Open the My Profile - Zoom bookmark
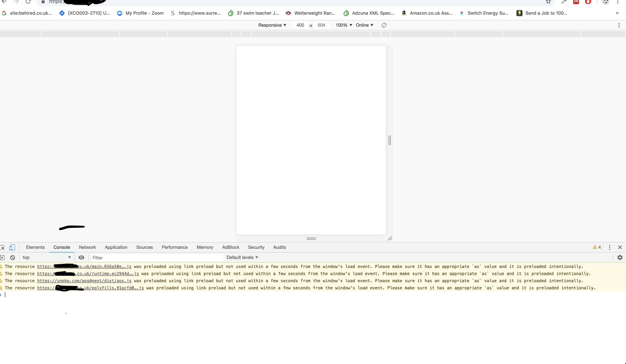Image resolution: width=626 pixels, height=364 pixels. click(140, 13)
